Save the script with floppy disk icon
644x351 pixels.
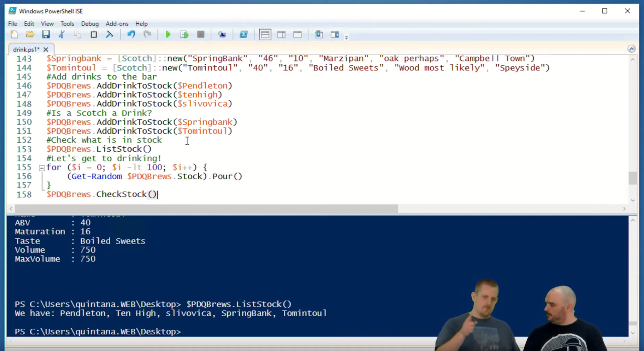coord(46,35)
